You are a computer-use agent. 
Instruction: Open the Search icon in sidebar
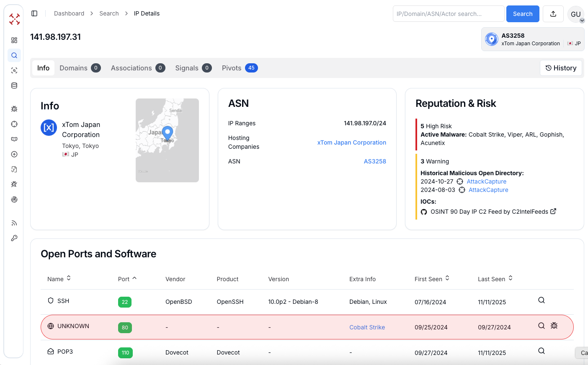[14, 55]
